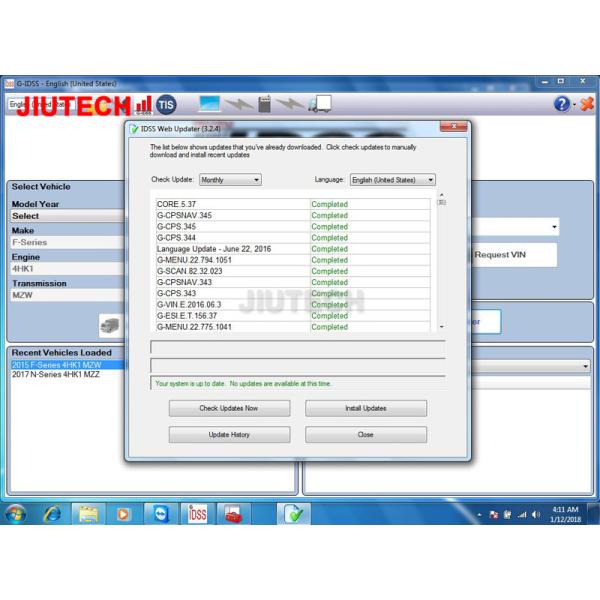Image resolution: width=600 pixels, height=600 pixels.
Task: Open the TIS round icon in toolbar
Action: click(x=166, y=105)
